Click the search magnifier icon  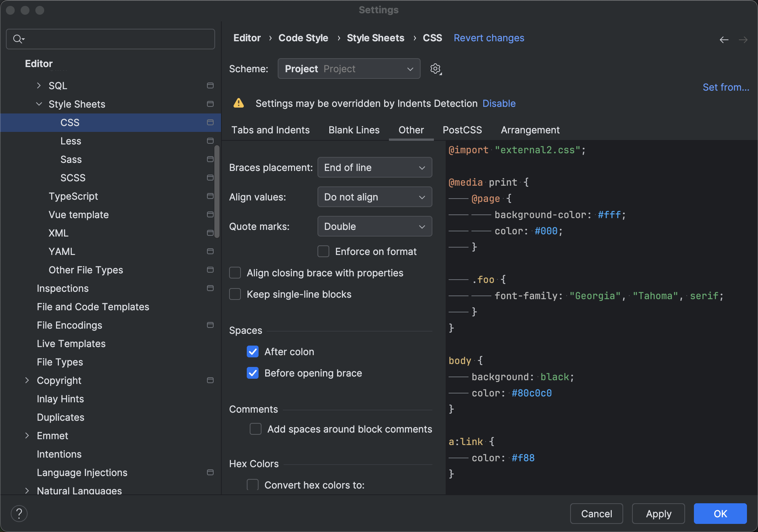[x=18, y=39]
